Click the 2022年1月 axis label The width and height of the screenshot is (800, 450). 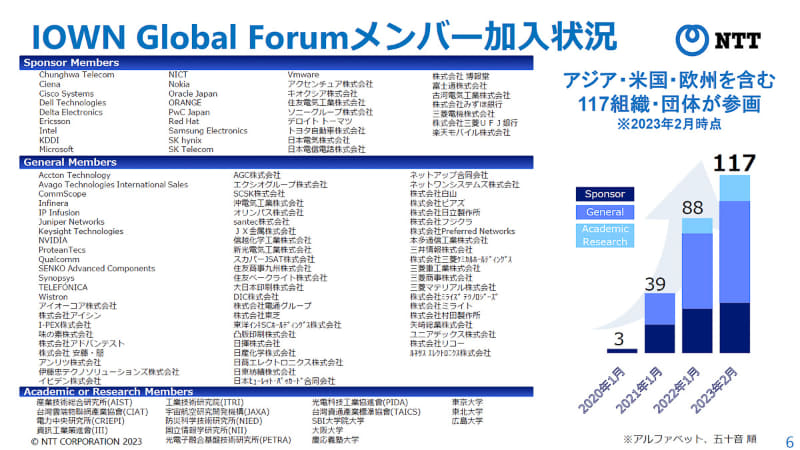[677, 389]
